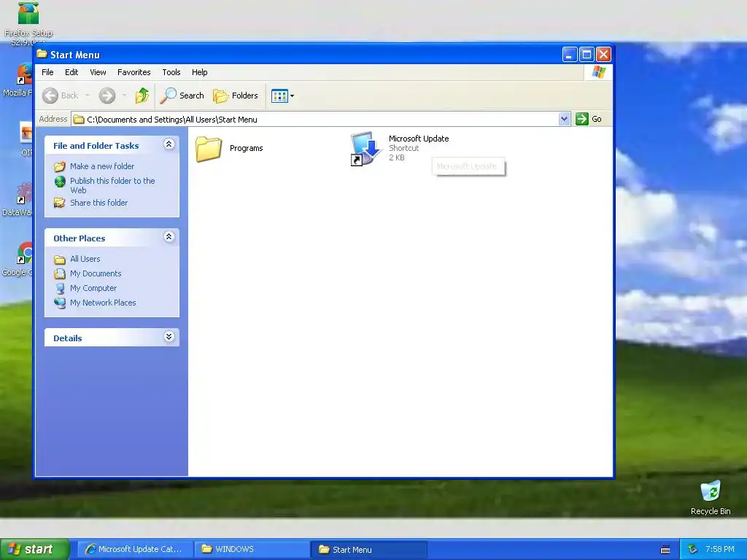This screenshot has height=560, width=747.
Task: Open My Computer in Other Places
Action: tap(93, 288)
